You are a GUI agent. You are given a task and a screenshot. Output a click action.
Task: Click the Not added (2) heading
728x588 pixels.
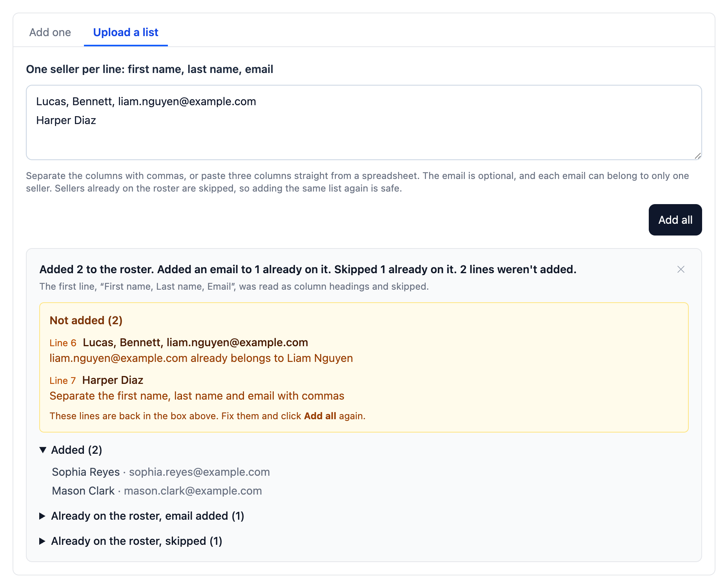point(86,320)
